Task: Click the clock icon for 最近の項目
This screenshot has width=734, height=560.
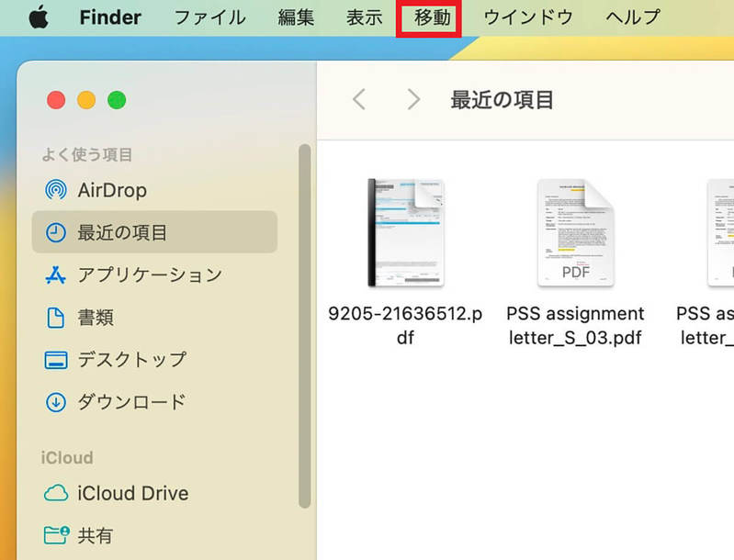Action: pos(56,232)
